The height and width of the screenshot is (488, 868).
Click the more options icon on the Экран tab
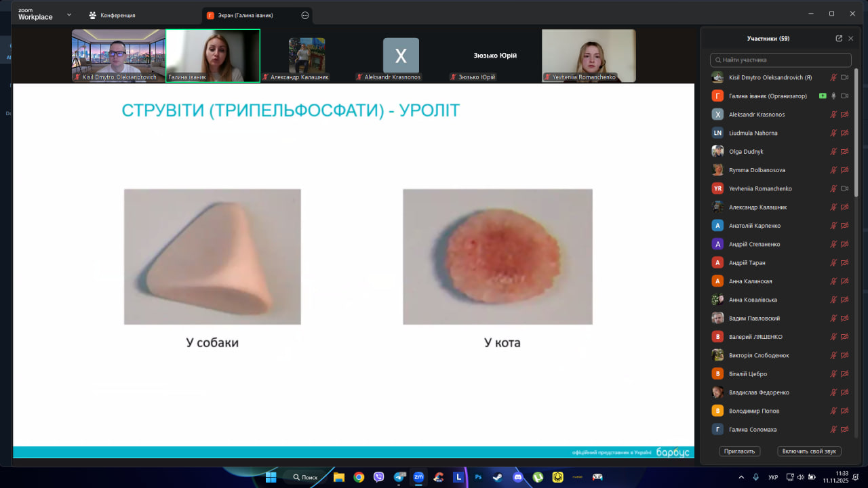[304, 15]
